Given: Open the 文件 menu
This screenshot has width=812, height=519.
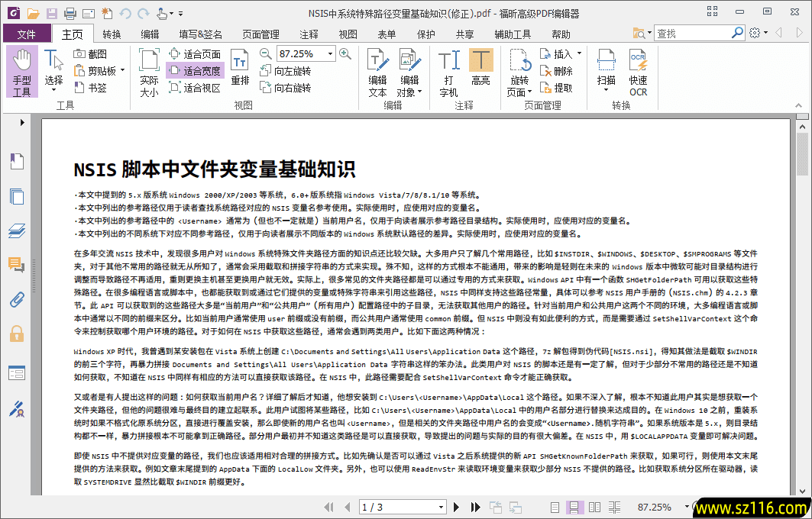Looking at the screenshot, I should click(27, 34).
